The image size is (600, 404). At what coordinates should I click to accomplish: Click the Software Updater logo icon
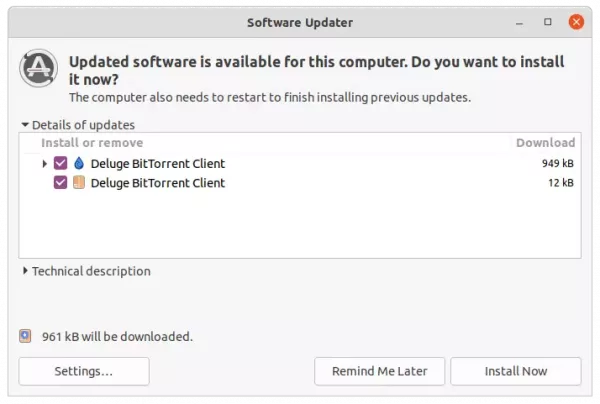[x=39, y=68]
